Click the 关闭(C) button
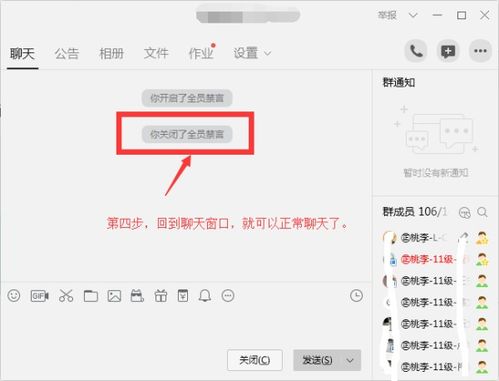 click(x=255, y=360)
